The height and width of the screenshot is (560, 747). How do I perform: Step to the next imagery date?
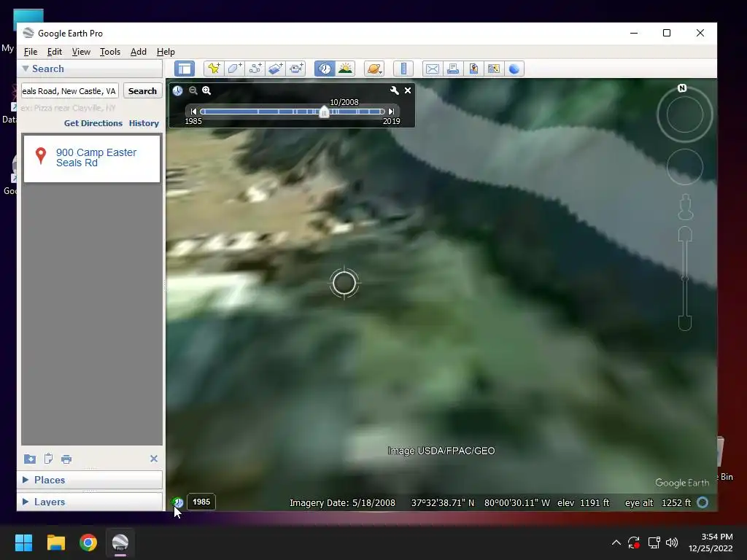391,112
